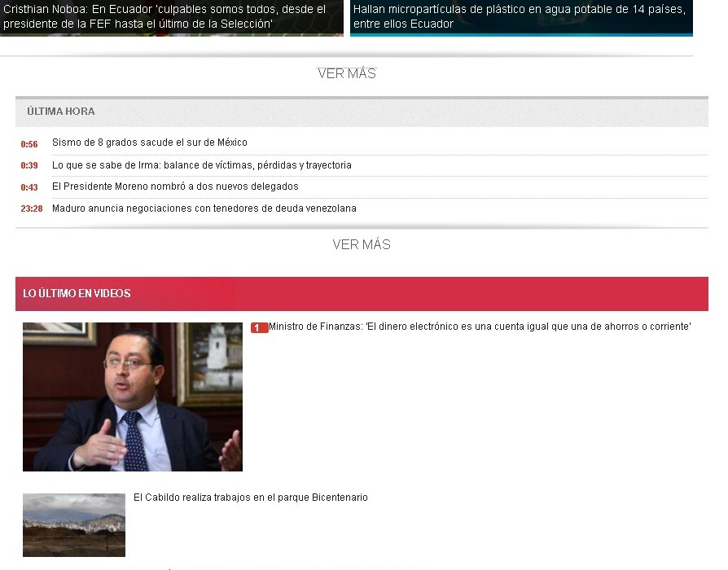Open the parque Bicentenario landscape thumbnail
The width and height of the screenshot is (728, 570).
[x=74, y=524]
